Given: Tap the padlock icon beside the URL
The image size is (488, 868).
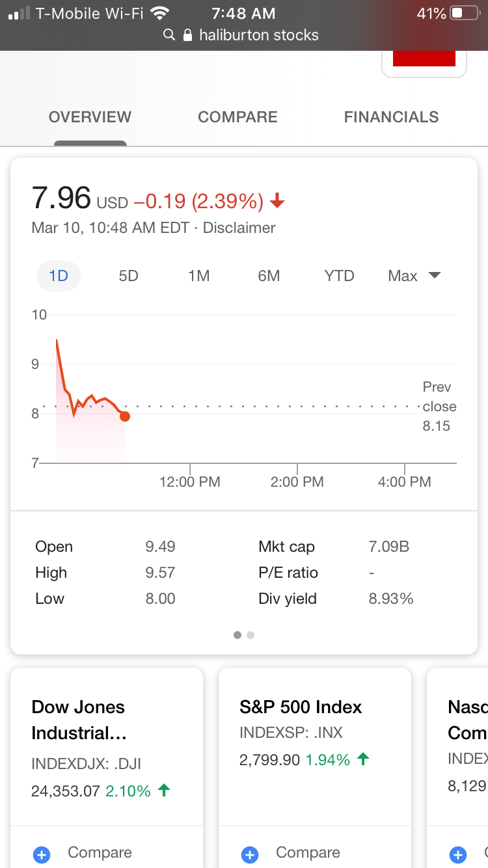Looking at the screenshot, I should tap(188, 35).
